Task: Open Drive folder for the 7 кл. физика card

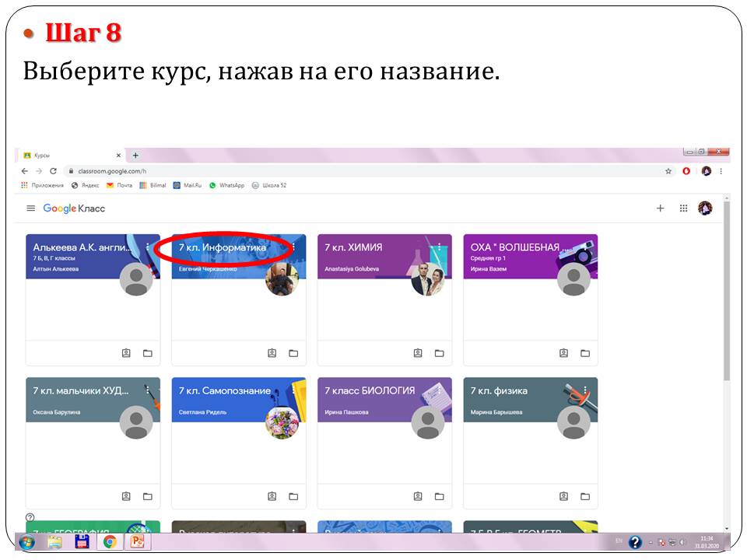Action: [x=585, y=496]
